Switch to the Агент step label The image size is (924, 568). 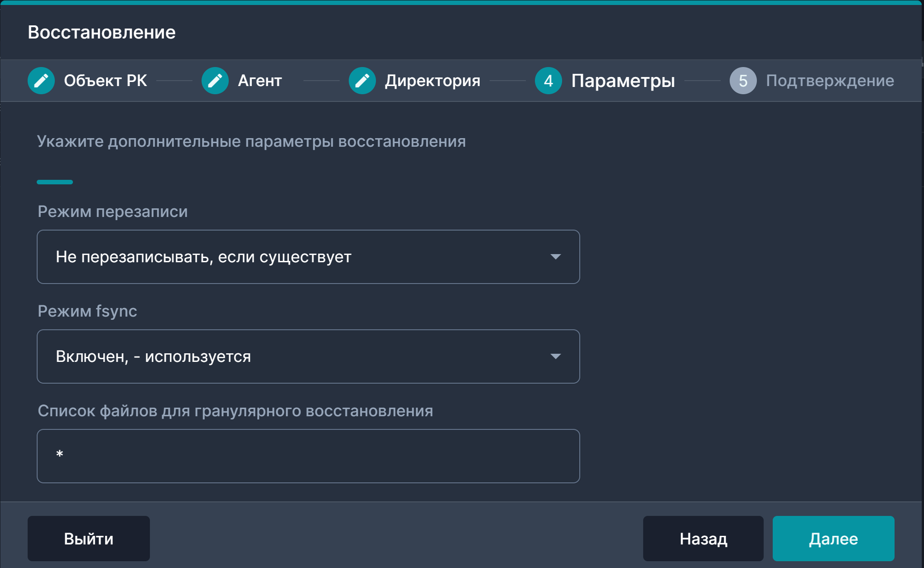coord(260,81)
